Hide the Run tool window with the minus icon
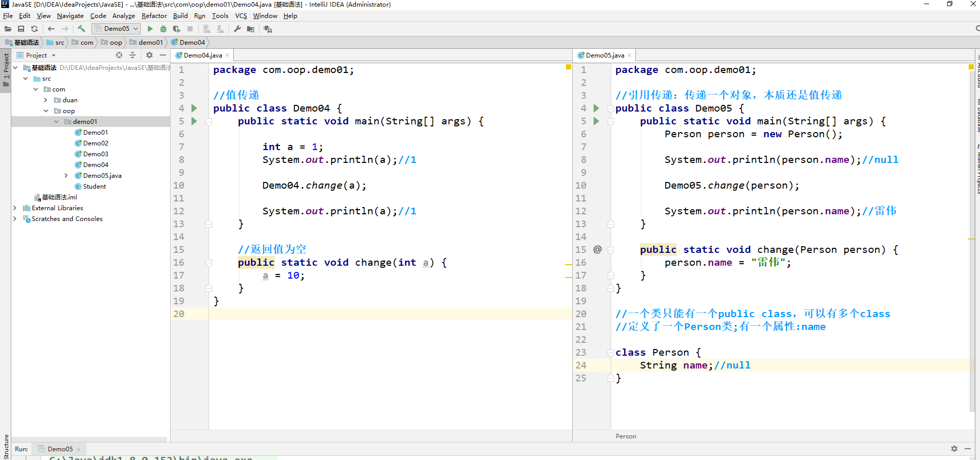Viewport: 980px width, 460px height. pos(968,449)
